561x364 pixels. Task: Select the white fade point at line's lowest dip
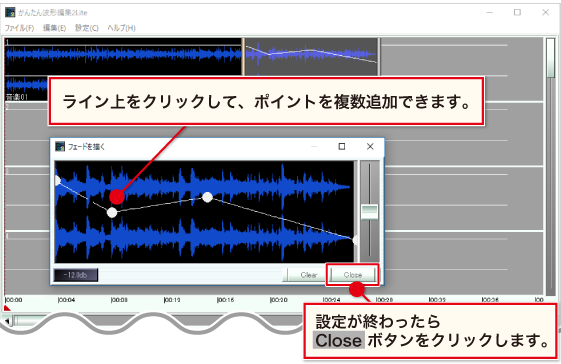(112, 213)
